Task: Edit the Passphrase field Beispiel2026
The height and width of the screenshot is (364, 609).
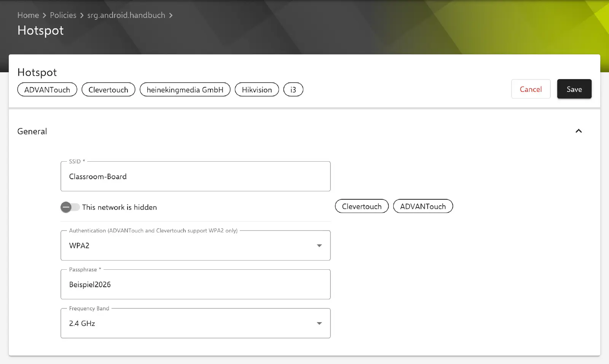Action: point(196,285)
